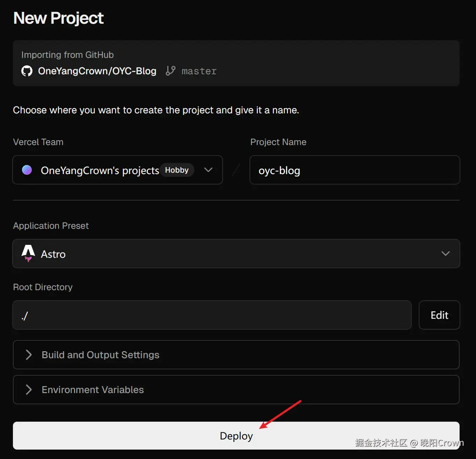
Task: Open the OneYangCrown/OYC-Blog repository link
Action: point(97,71)
